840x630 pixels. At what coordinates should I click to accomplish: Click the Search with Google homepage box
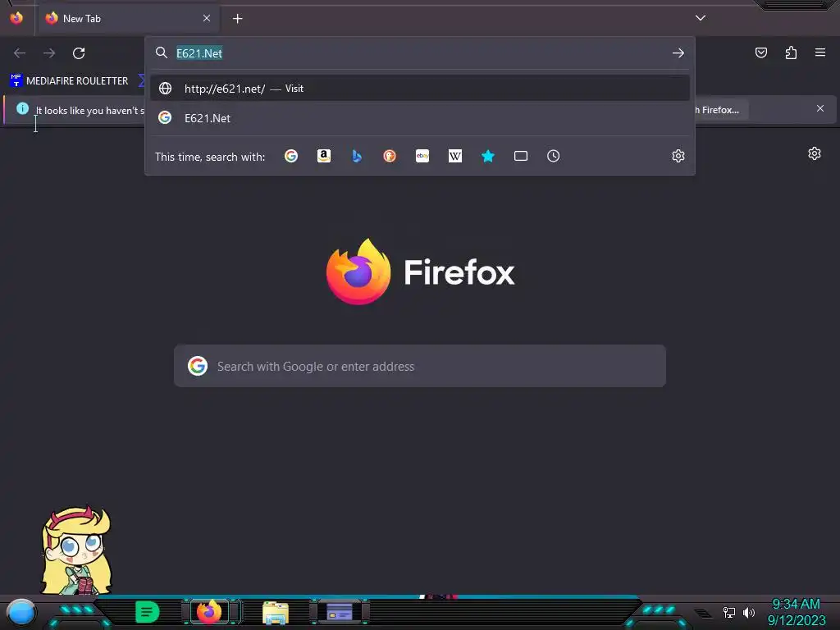(420, 366)
